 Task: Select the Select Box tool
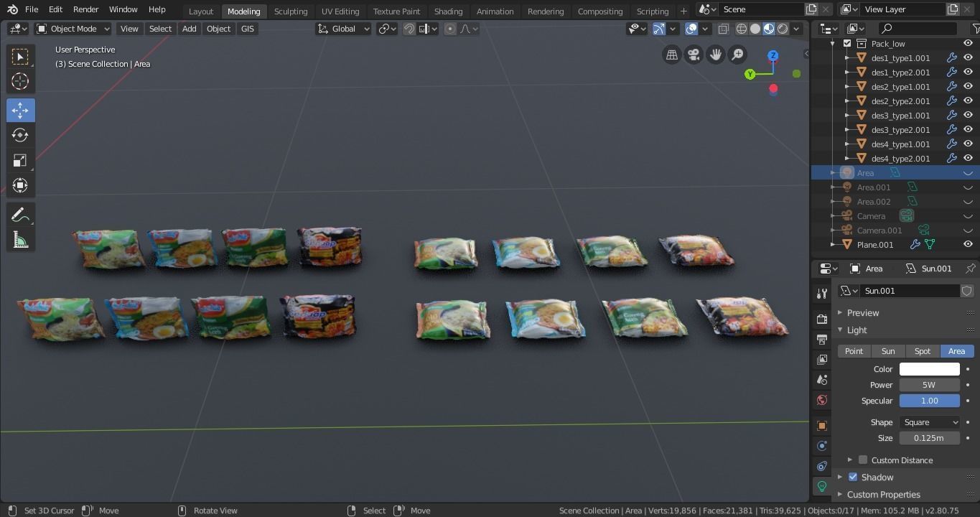click(20, 57)
